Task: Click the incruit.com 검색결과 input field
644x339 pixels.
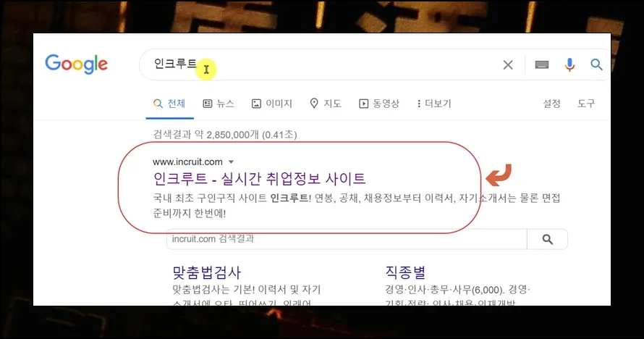Action: 347,239
